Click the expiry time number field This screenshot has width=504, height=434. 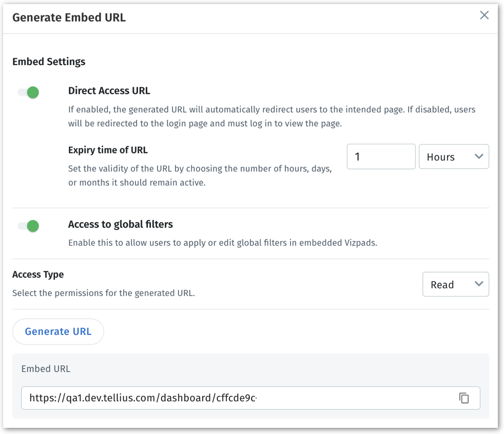381,157
